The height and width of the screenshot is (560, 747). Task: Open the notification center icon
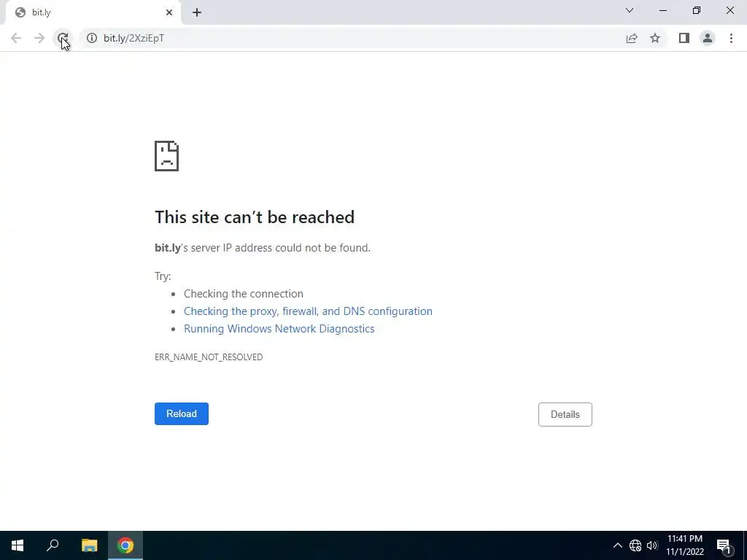pos(724,545)
